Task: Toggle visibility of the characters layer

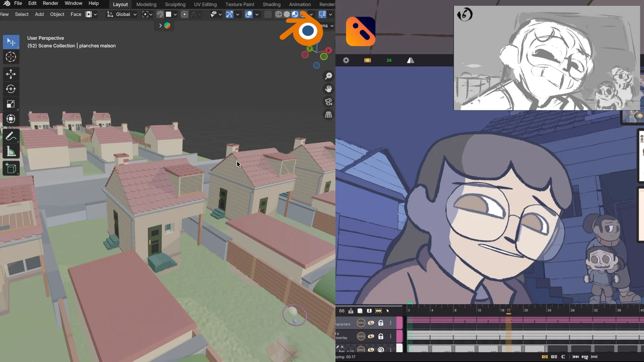Action: pyautogui.click(x=371, y=323)
